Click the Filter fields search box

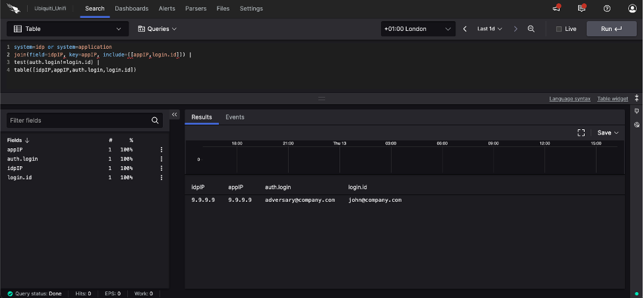click(x=79, y=121)
